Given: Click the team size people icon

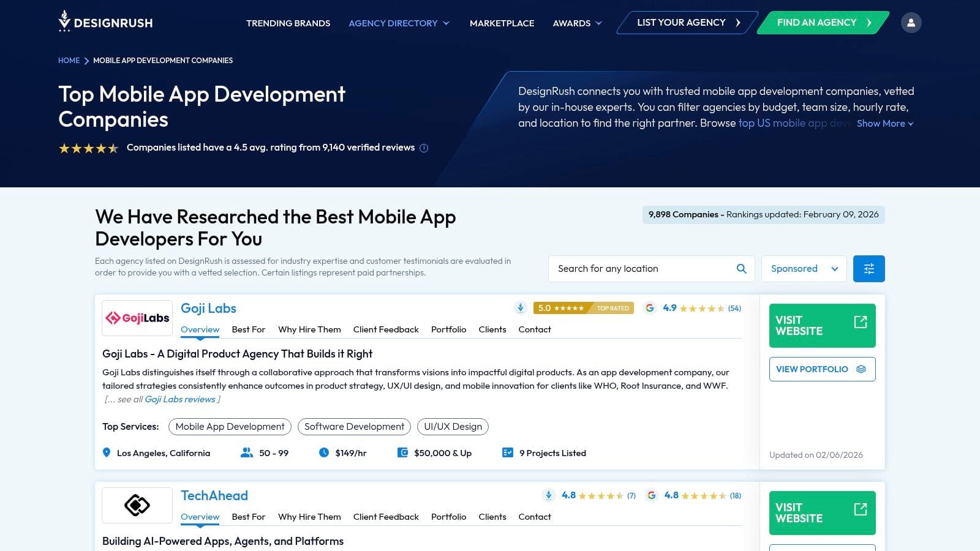Looking at the screenshot, I should (x=247, y=453).
